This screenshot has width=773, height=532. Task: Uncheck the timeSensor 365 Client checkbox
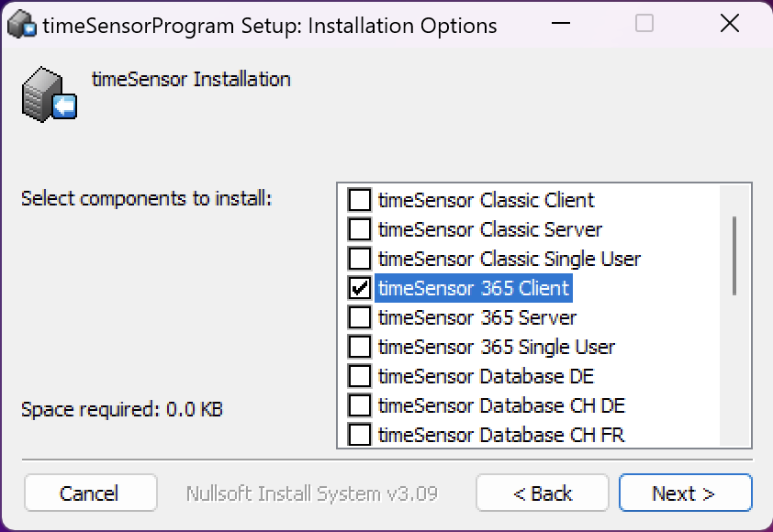[359, 288]
